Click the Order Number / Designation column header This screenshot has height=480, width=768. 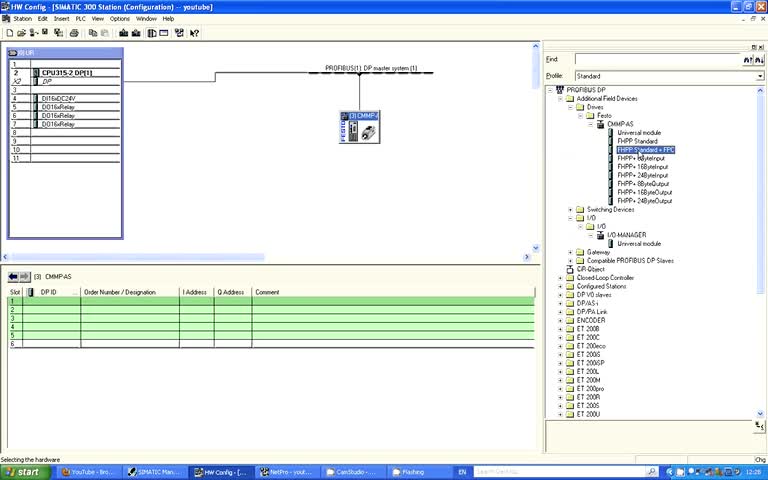(x=130, y=292)
